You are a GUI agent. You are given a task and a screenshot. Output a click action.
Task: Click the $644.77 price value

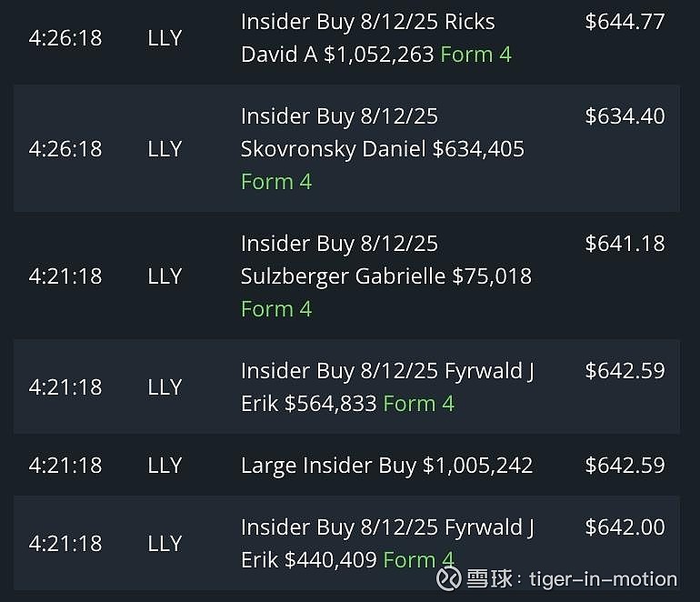625,22
